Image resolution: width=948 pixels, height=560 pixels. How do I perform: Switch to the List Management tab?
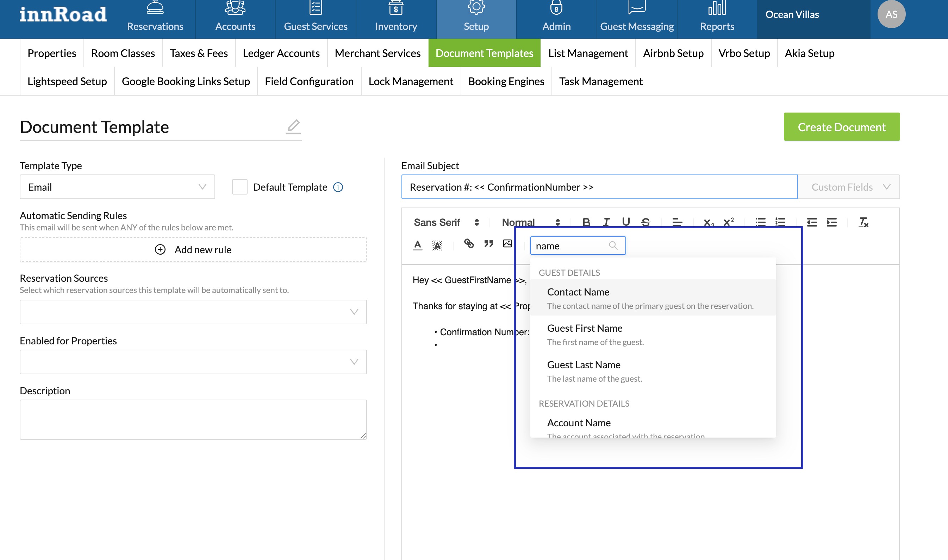(588, 53)
